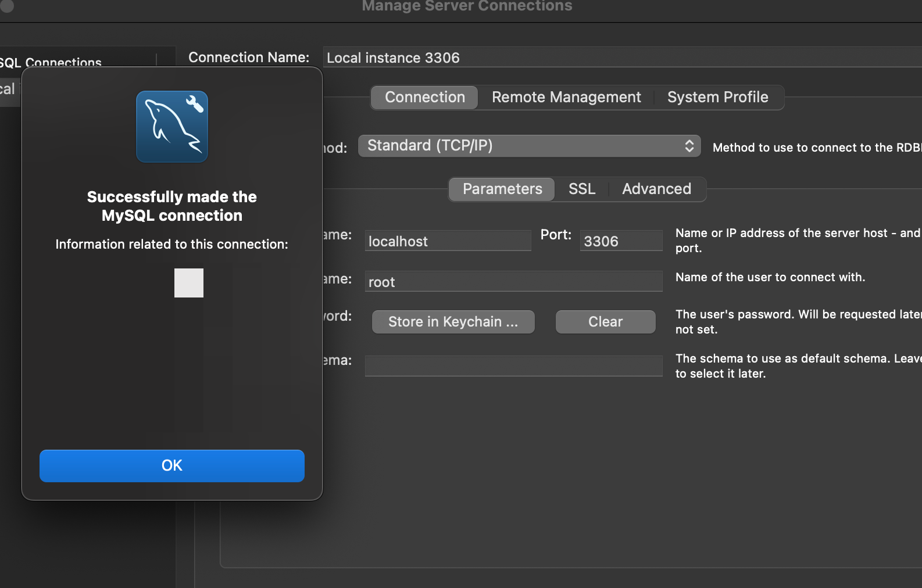Click the hostname field containing localhost

[x=448, y=241]
